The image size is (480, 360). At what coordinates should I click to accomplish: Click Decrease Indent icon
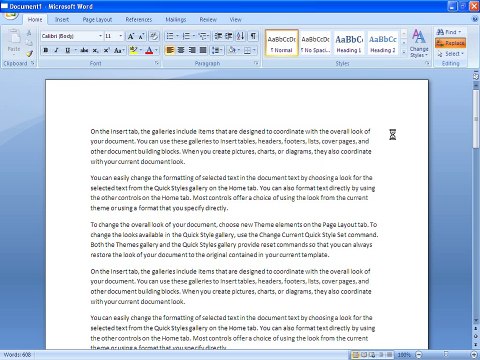(x=218, y=36)
